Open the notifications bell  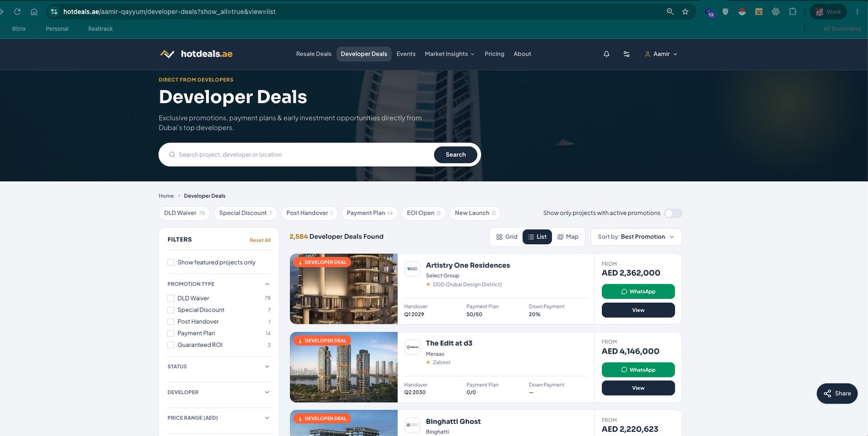[x=606, y=54]
